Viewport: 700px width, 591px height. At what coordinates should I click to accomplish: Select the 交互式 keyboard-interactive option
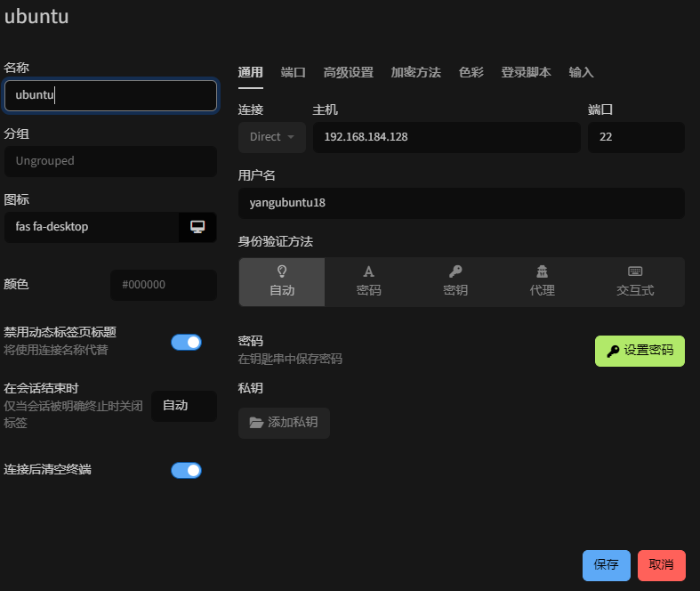click(x=635, y=281)
